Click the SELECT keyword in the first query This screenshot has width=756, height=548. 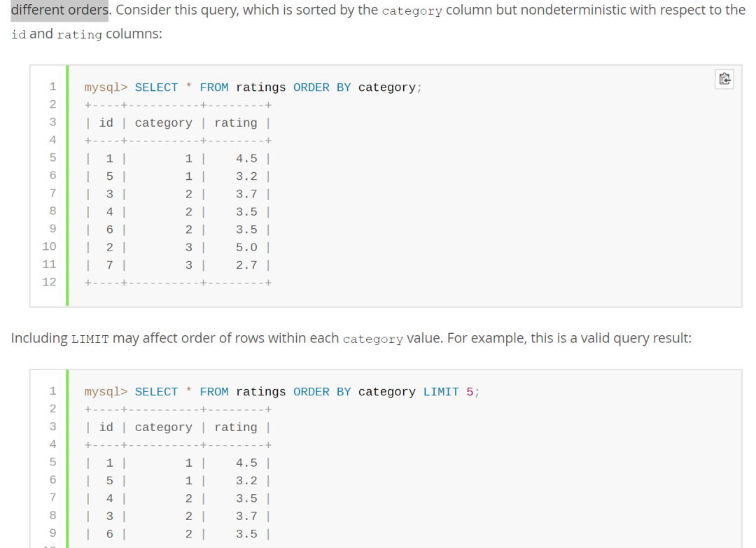(x=156, y=87)
